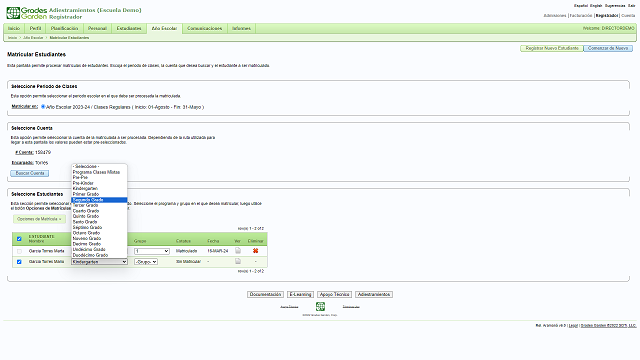Click the Grades Garden icon in the footer
The height and width of the screenshot is (360, 640).
[320, 307]
